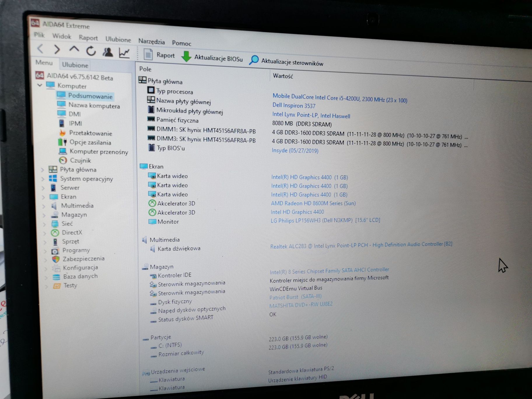Switch to the Menu tab
This screenshot has height=399, width=532.
coord(44,62)
